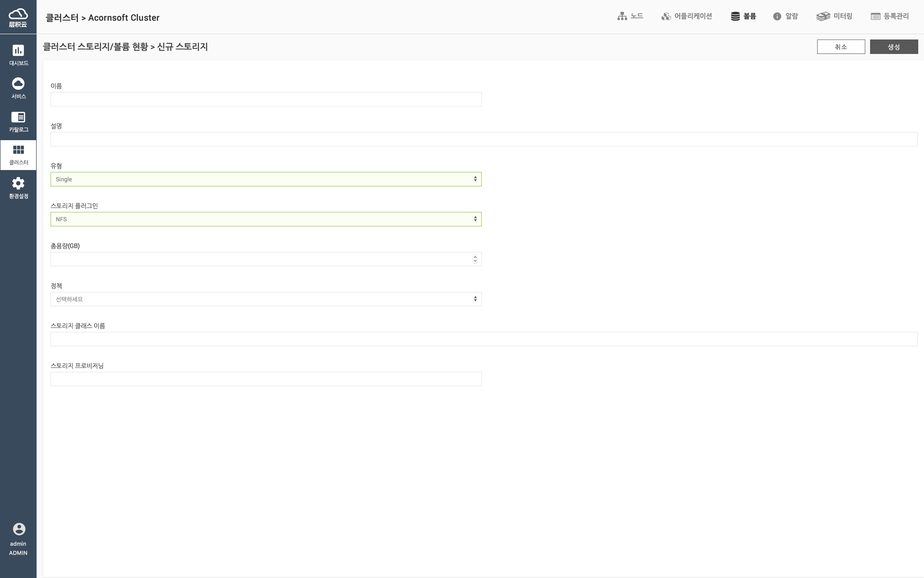Click the 알람 info icon
The height and width of the screenshot is (578, 924).
777,16
